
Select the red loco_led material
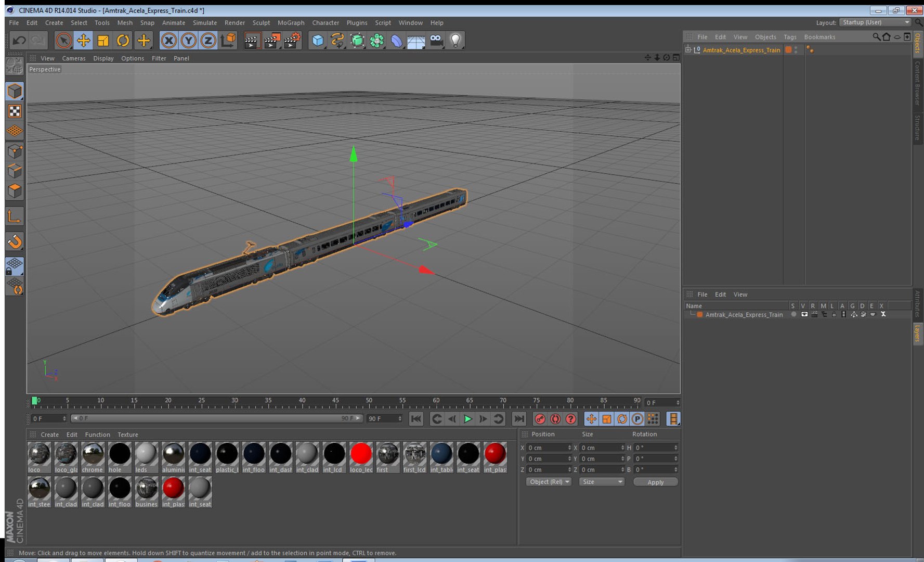[x=361, y=457]
